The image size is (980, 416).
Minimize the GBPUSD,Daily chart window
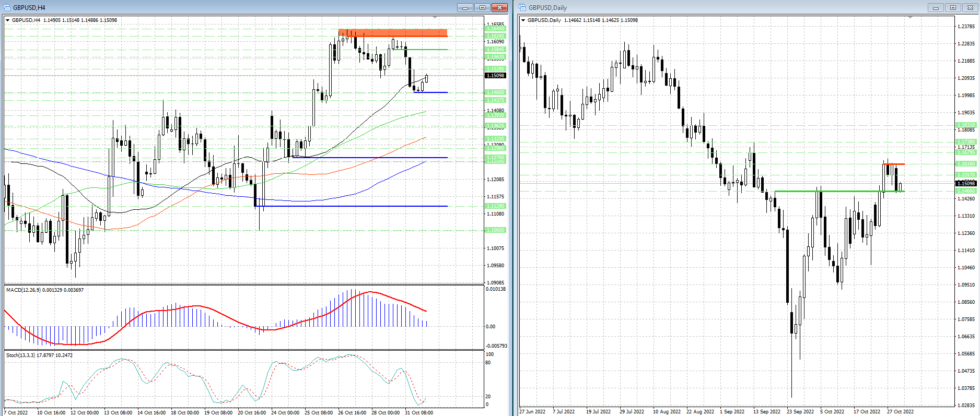click(x=936, y=7)
